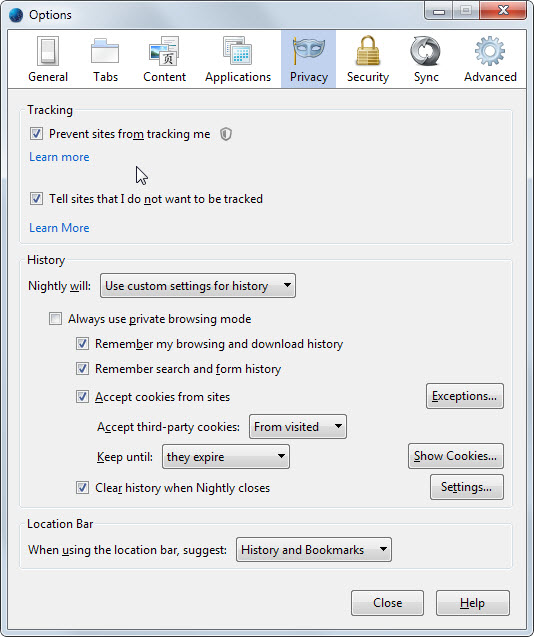The width and height of the screenshot is (534, 637).
Task: Open the Tabs options pane
Action: coord(105,59)
